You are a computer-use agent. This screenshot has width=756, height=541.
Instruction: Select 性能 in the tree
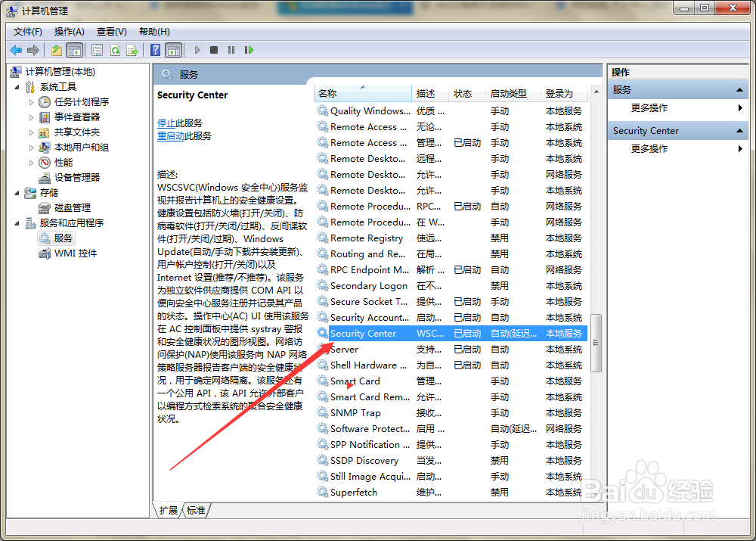point(64,162)
